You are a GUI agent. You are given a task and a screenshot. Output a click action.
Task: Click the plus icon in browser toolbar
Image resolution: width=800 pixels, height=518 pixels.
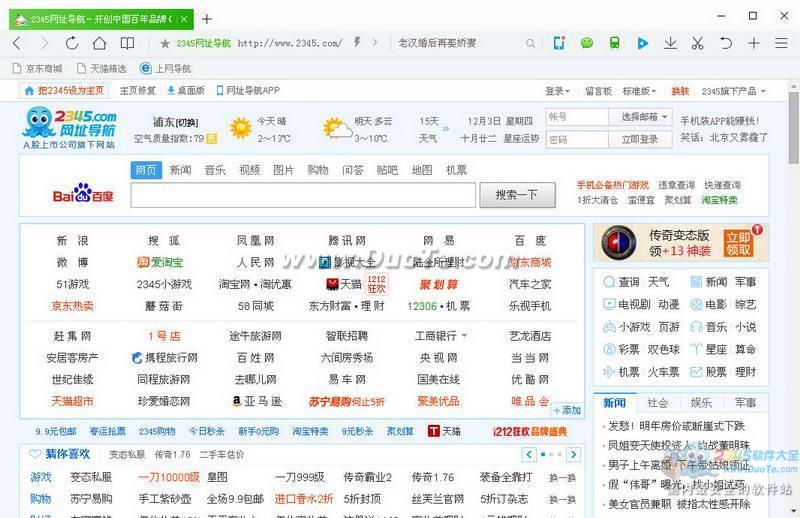click(x=754, y=43)
